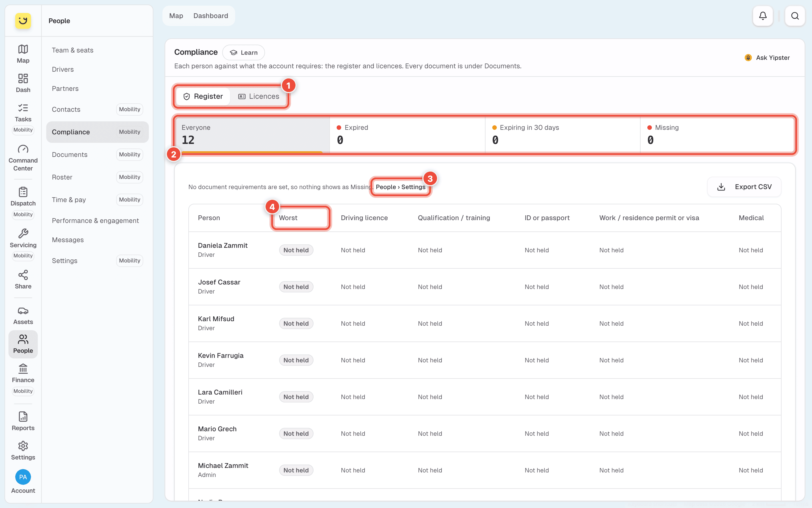Click Daniela Zammit's name
Viewport: 812px width, 508px height.
223,245
